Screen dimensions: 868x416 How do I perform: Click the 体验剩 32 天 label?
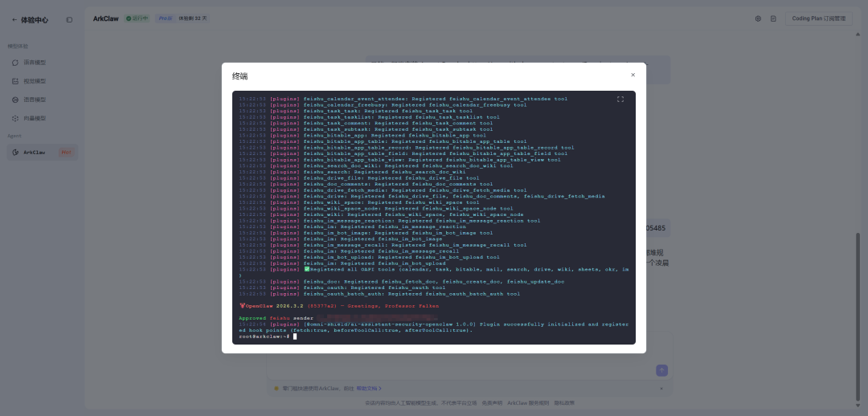click(193, 18)
